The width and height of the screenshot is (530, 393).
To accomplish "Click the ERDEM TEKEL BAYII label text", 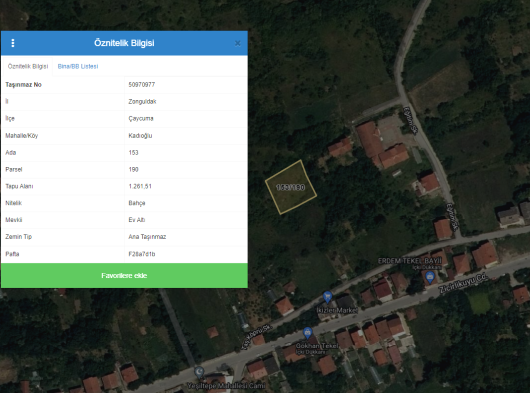I will coord(410,261).
